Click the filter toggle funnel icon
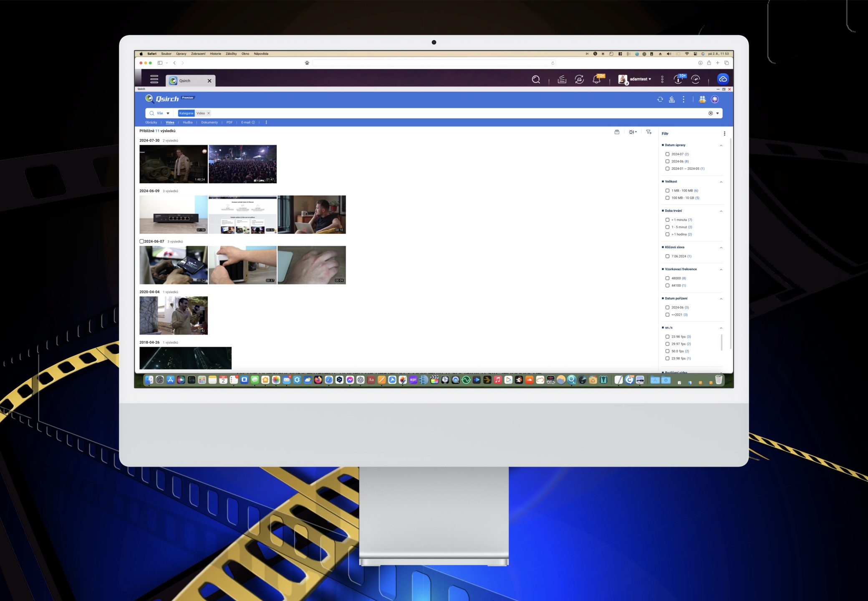This screenshot has height=601, width=868. tap(648, 132)
